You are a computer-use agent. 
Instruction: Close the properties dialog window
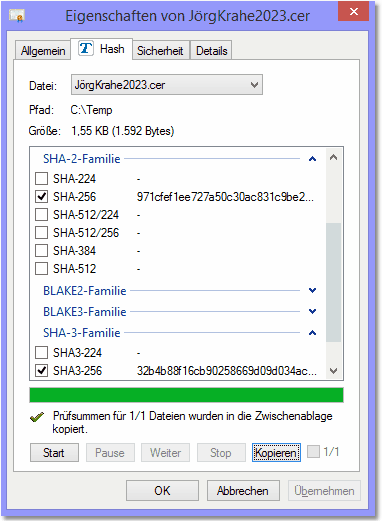point(353,11)
